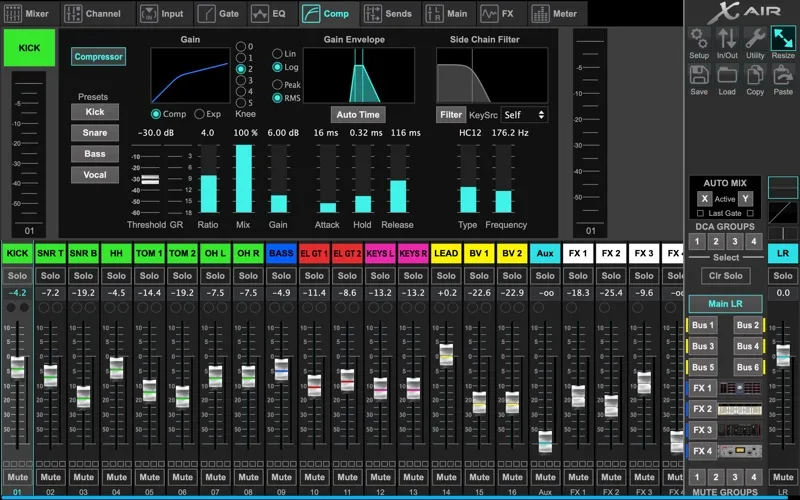Image resolution: width=800 pixels, height=500 pixels.
Task: Toggle the side chain Filter button
Action: 451,115
